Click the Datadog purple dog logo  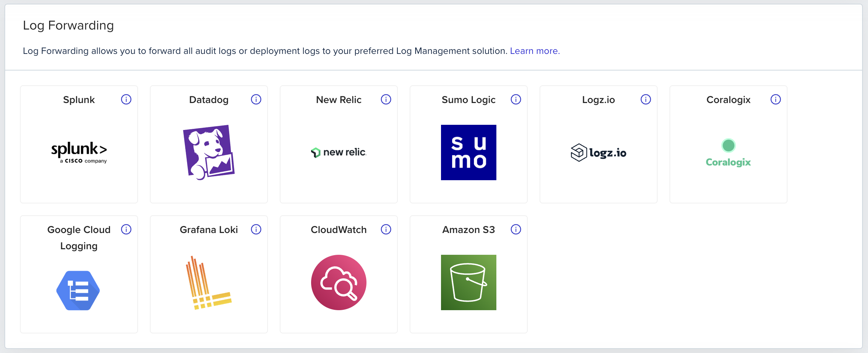209,152
